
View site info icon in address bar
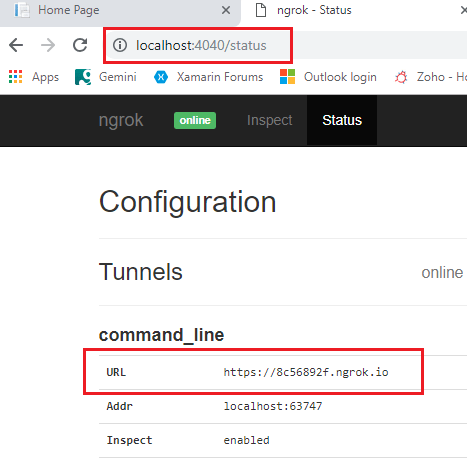click(120, 45)
